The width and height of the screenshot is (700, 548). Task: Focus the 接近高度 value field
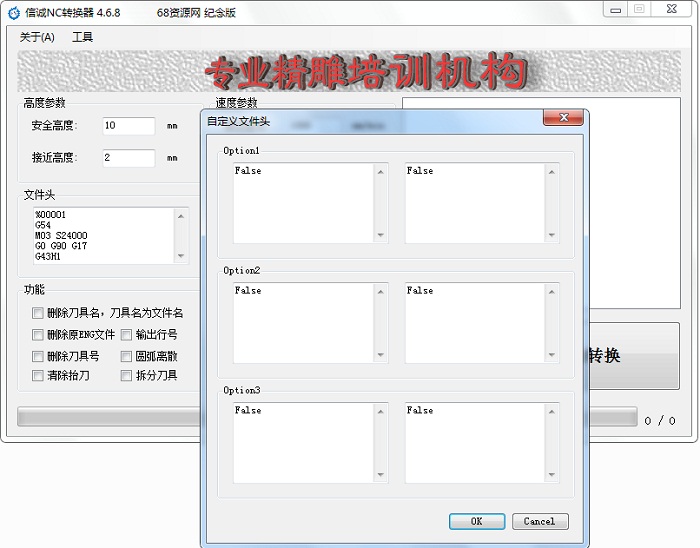pos(128,158)
